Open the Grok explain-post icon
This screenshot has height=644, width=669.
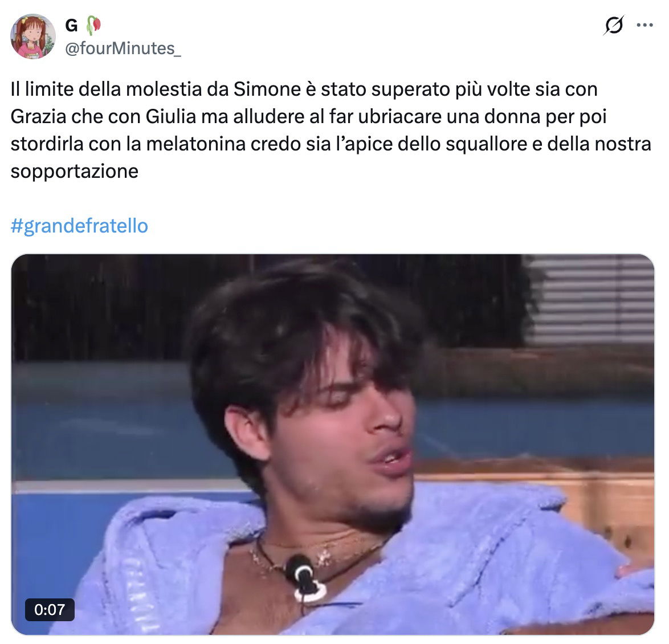click(x=614, y=25)
